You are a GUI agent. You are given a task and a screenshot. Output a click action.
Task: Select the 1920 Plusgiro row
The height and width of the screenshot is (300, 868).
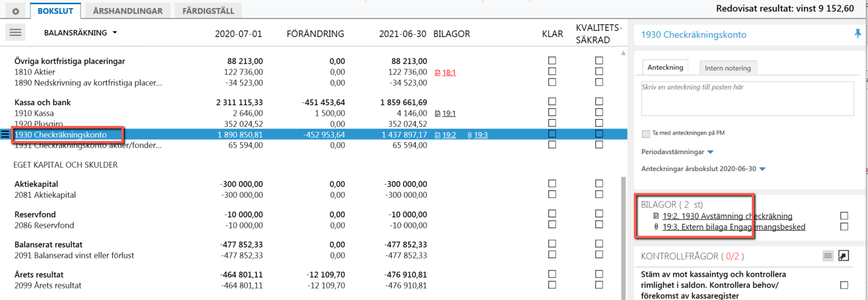click(x=312, y=124)
